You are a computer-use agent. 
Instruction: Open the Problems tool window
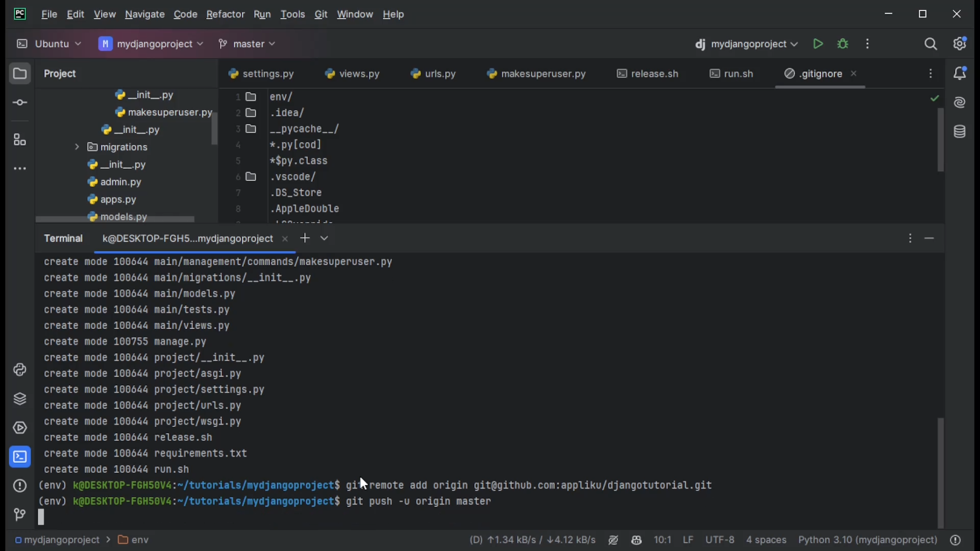(19, 486)
